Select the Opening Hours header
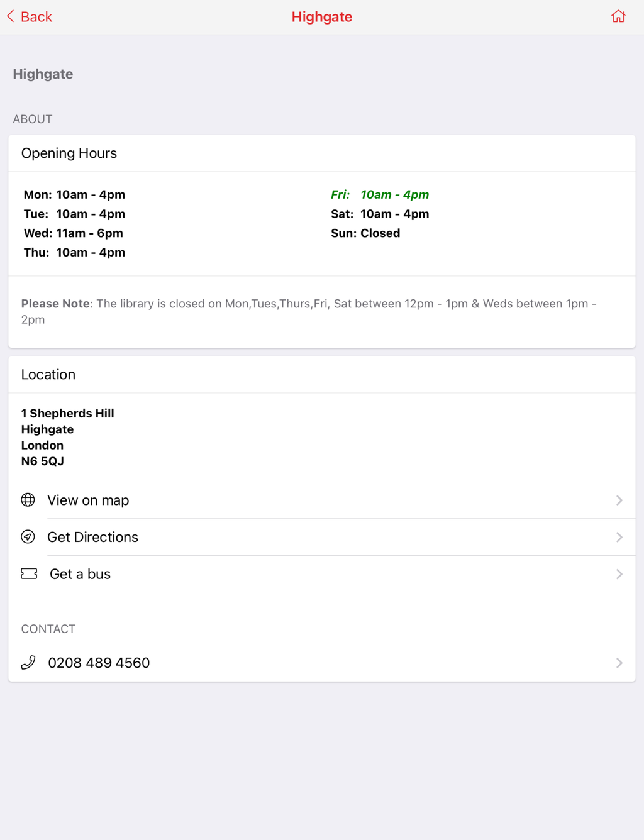The height and width of the screenshot is (840, 644). pyautogui.click(x=69, y=153)
